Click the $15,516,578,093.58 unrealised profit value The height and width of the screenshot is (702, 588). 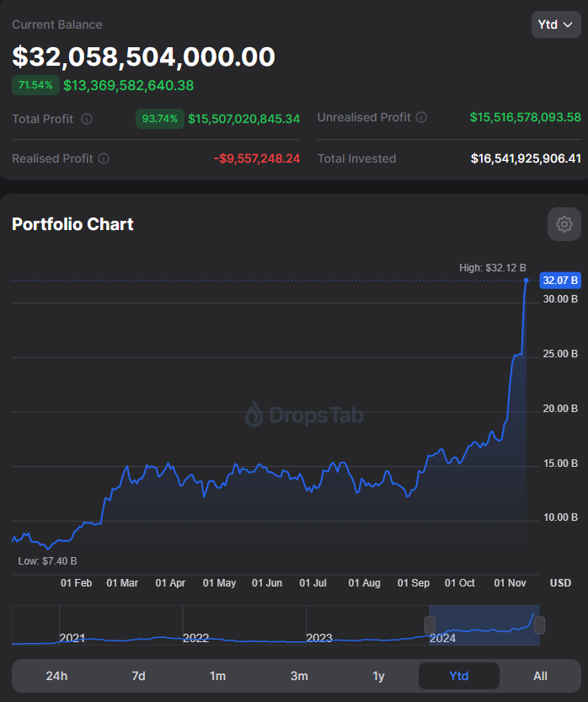[x=526, y=117]
